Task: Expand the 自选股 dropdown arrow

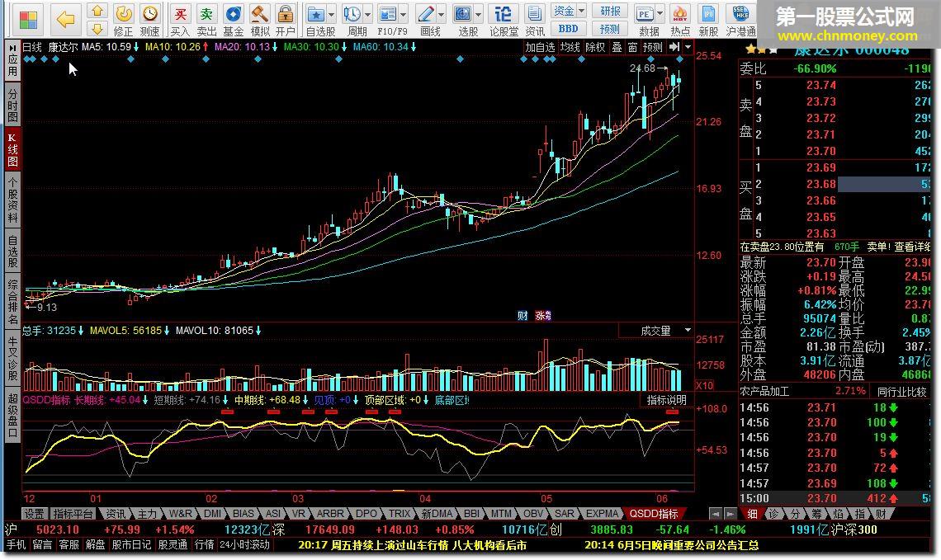Action: click(x=331, y=14)
